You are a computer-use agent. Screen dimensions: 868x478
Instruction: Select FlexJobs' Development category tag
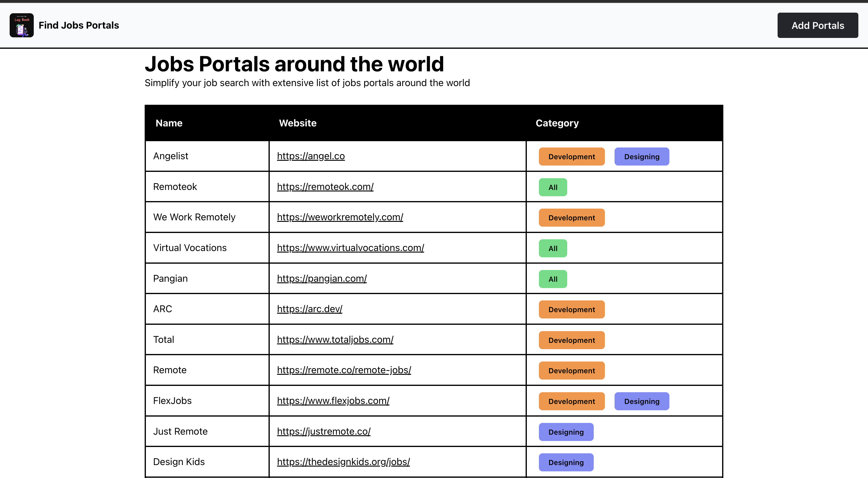pyautogui.click(x=571, y=401)
